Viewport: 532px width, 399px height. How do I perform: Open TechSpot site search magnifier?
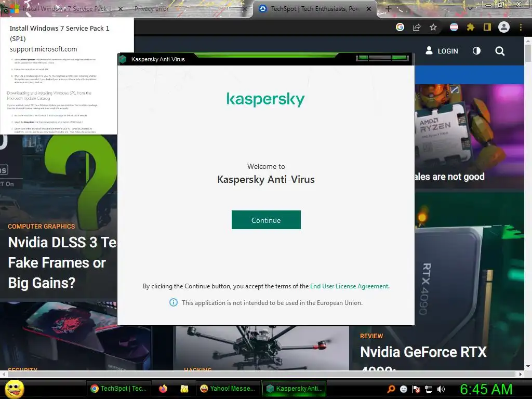tap(500, 51)
